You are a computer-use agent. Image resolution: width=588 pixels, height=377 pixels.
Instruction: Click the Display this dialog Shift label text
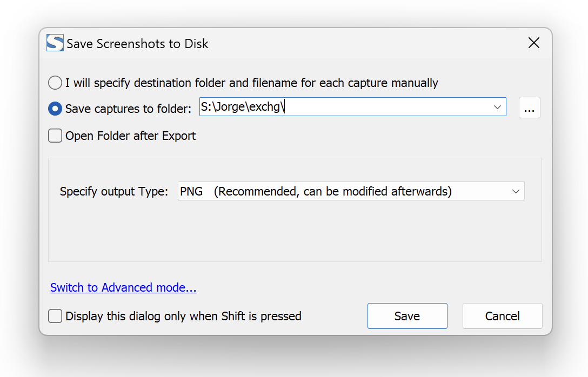(183, 316)
